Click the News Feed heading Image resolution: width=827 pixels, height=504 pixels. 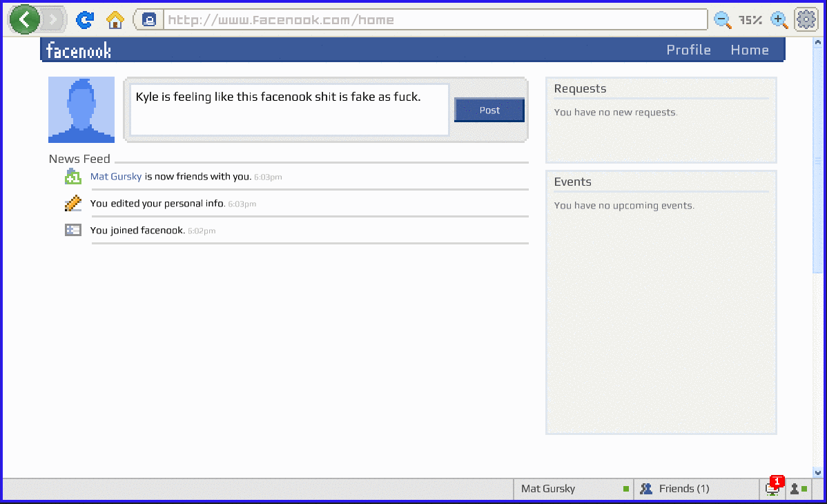click(79, 159)
